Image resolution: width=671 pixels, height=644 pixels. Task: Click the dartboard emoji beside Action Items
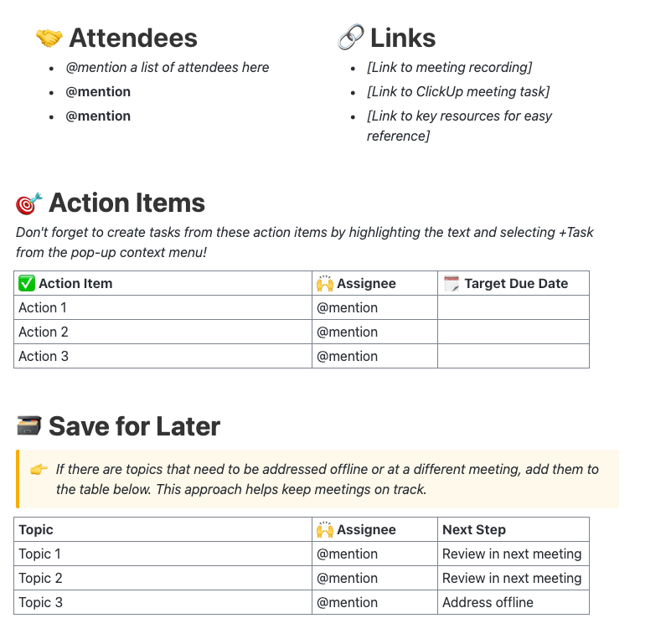[x=28, y=204]
